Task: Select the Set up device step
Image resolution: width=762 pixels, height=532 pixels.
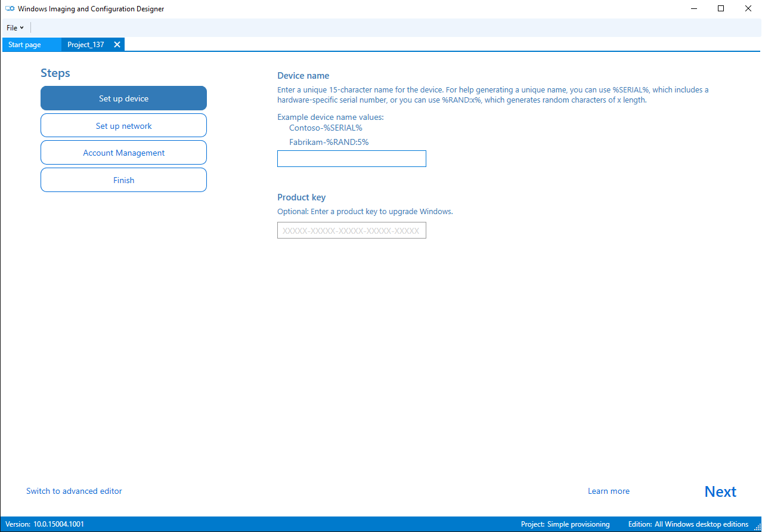Action: pyautogui.click(x=123, y=98)
